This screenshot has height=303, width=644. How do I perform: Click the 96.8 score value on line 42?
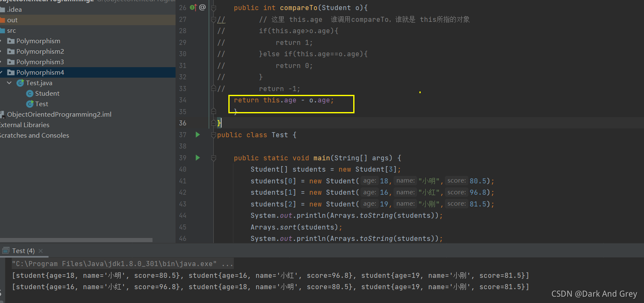(478, 192)
